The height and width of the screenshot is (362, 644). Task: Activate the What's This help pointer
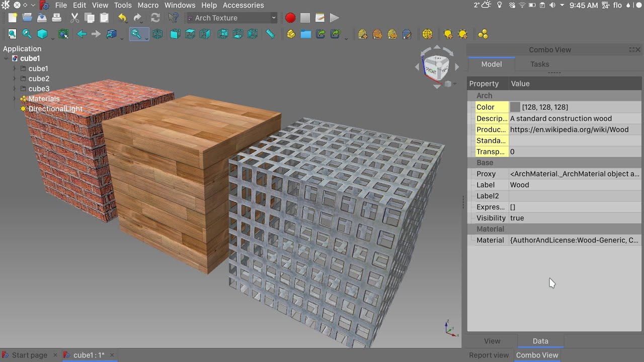[x=174, y=18]
